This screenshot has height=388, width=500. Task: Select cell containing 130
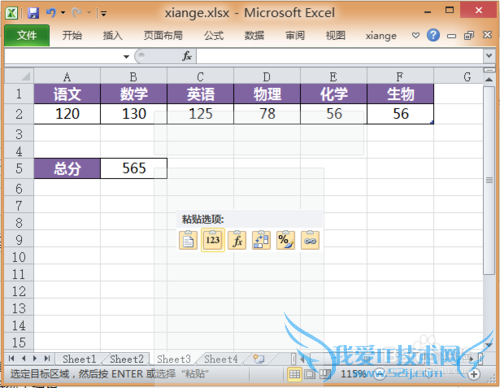click(x=134, y=114)
